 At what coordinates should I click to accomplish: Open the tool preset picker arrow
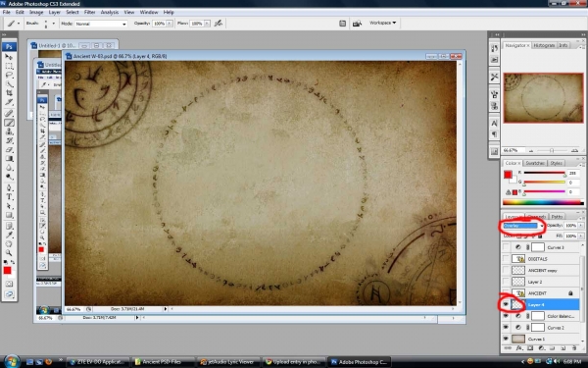tap(19, 24)
